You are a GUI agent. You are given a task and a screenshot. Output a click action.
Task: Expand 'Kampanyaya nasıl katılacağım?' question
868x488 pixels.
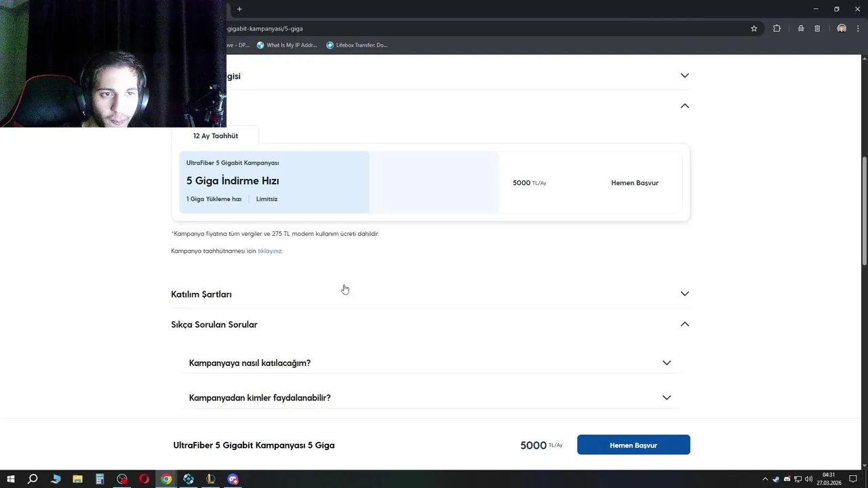[431, 363]
